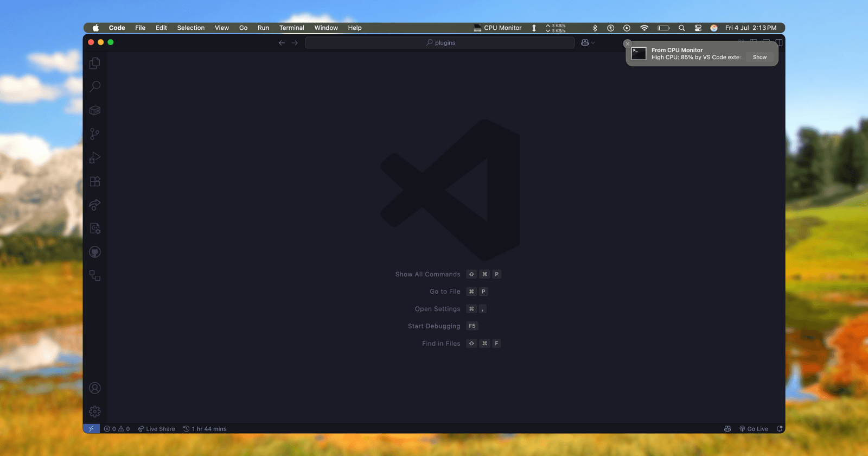Open macOS Control Center from menu bar
868x456 pixels.
pyautogui.click(x=698, y=28)
